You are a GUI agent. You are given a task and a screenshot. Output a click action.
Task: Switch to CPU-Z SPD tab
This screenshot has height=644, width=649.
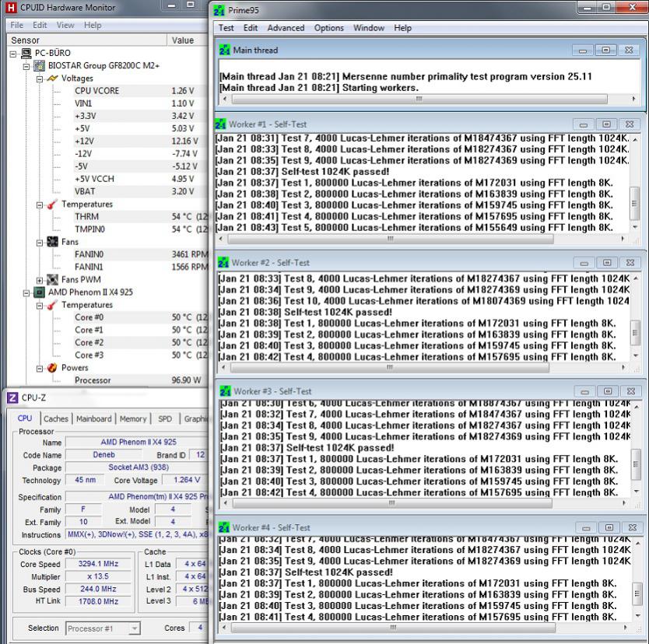pyautogui.click(x=165, y=419)
